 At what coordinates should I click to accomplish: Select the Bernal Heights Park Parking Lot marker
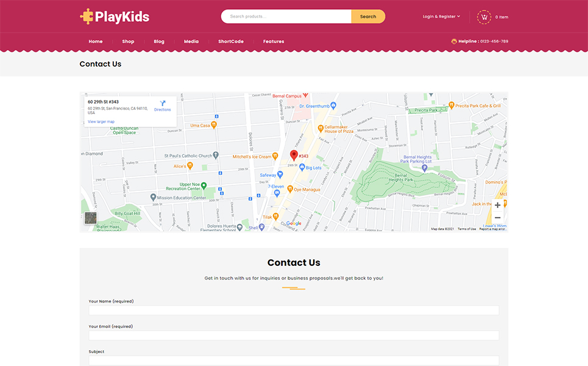click(425, 168)
